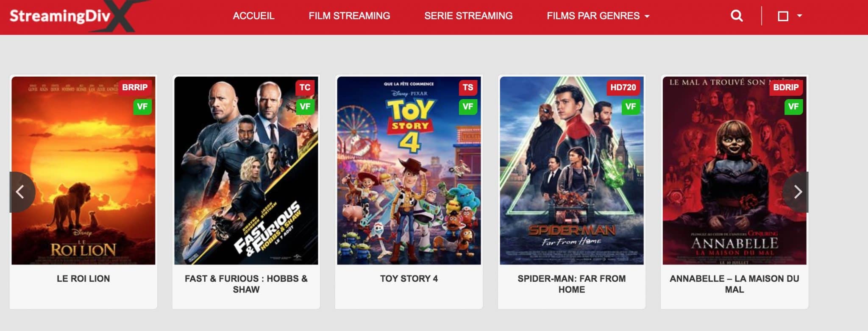This screenshot has width=868, height=331.
Task: Advance carousel with right arrow
Action: click(797, 192)
